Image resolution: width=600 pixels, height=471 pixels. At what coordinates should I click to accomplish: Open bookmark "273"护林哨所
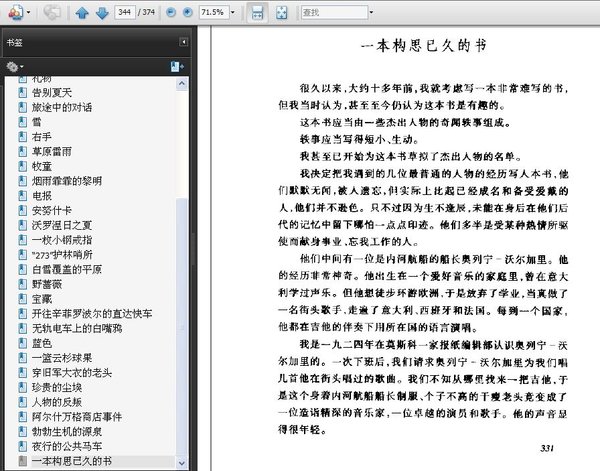coord(62,255)
